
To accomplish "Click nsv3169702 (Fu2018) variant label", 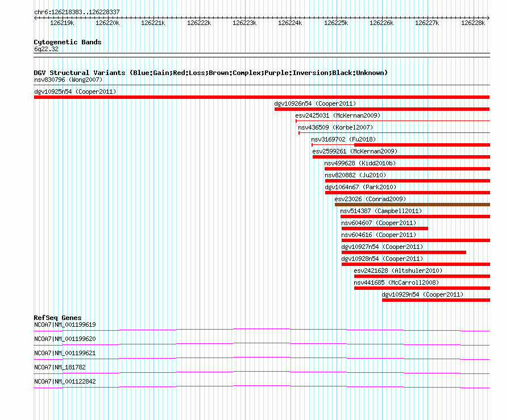I will point(343,139).
